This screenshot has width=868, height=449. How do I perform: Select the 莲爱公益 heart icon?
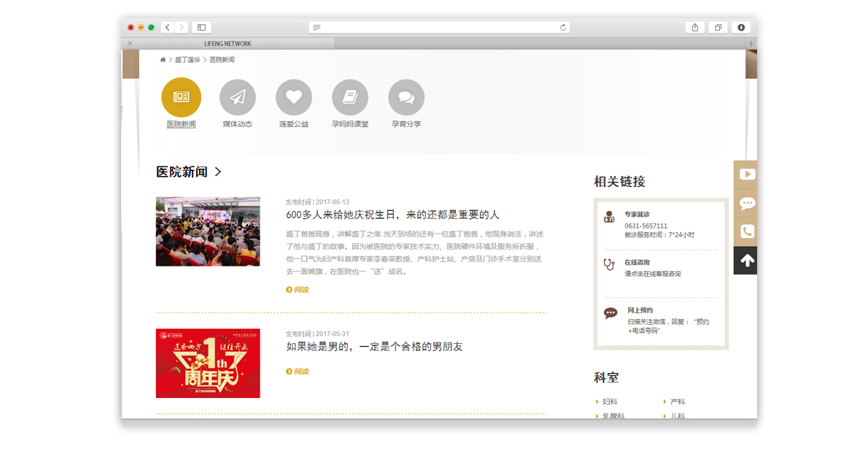(x=294, y=97)
